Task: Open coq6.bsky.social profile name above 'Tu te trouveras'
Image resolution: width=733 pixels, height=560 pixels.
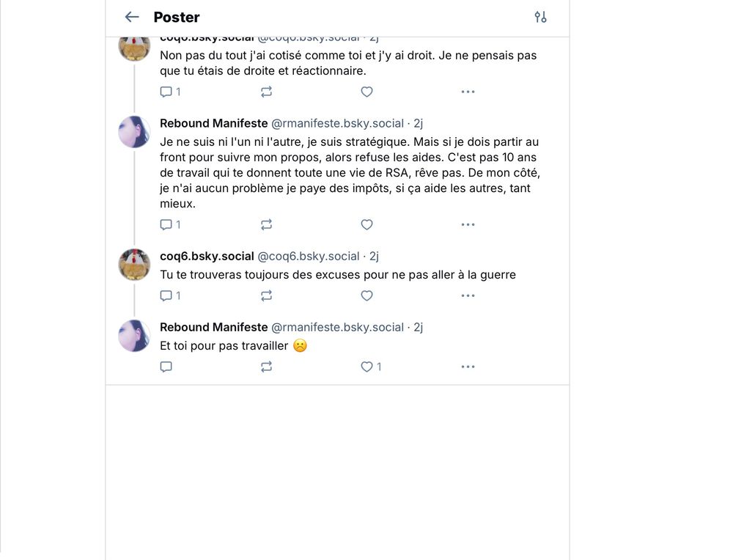Action: pos(207,256)
